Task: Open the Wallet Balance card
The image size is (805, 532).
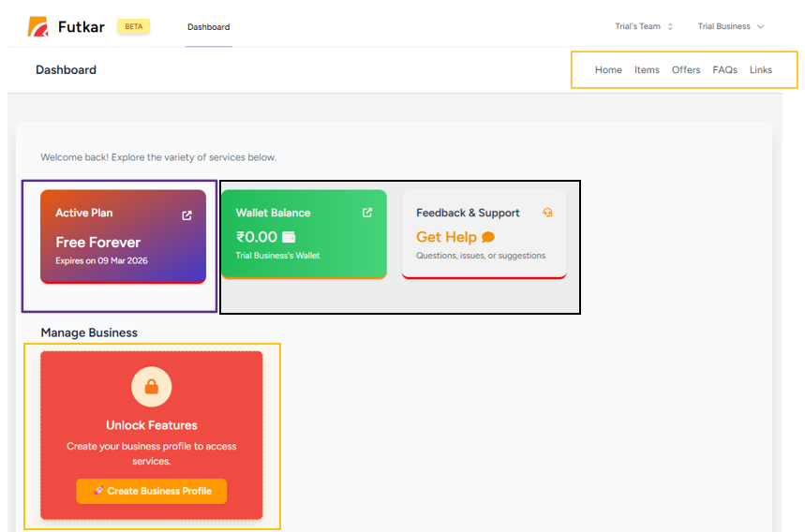Action: [x=304, y=234]
